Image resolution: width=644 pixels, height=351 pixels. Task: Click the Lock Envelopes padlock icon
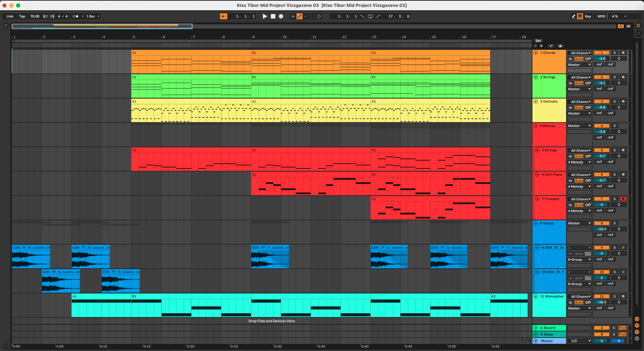tap(560, 46)
